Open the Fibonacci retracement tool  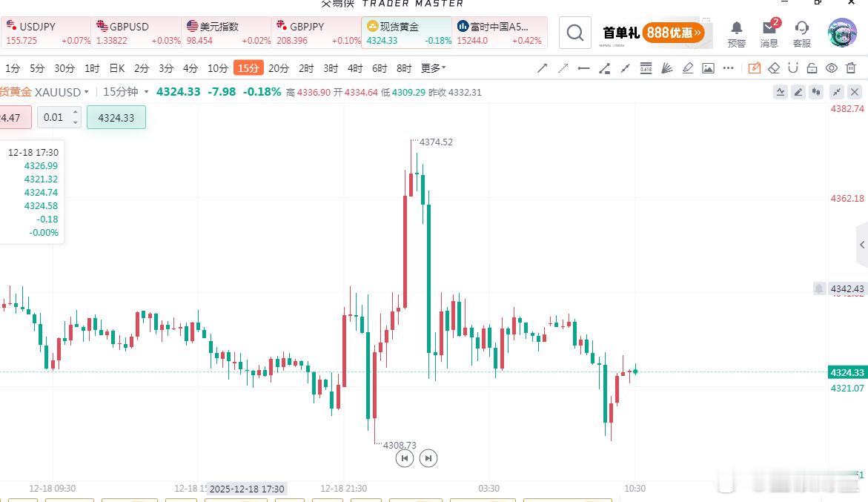coord(646,67)
